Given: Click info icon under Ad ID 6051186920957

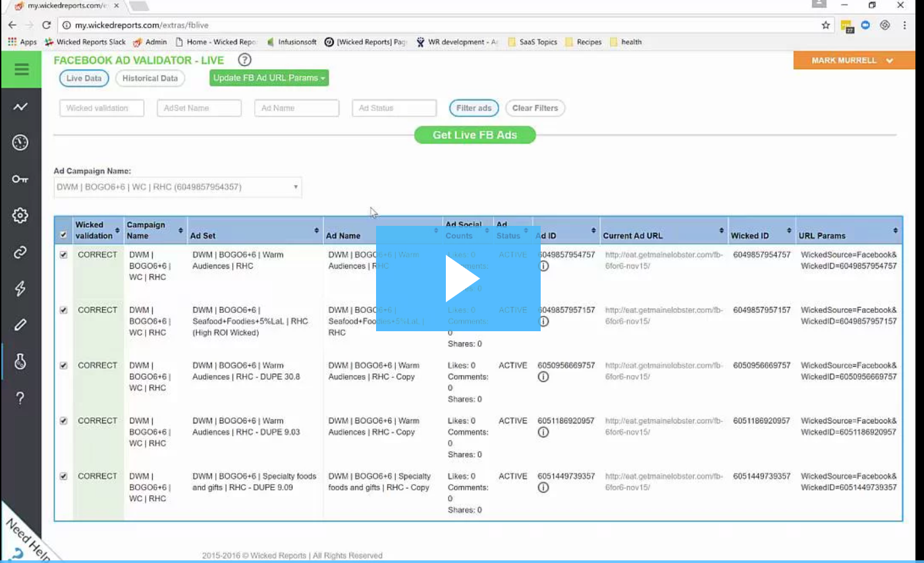Looking at the screenshot, I should click(x=543, y=432).
